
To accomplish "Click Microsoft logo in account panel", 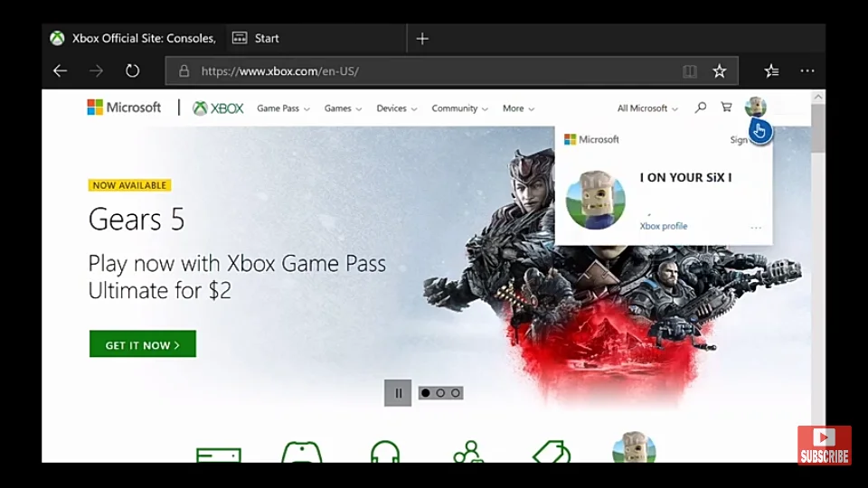I will 591,139.
